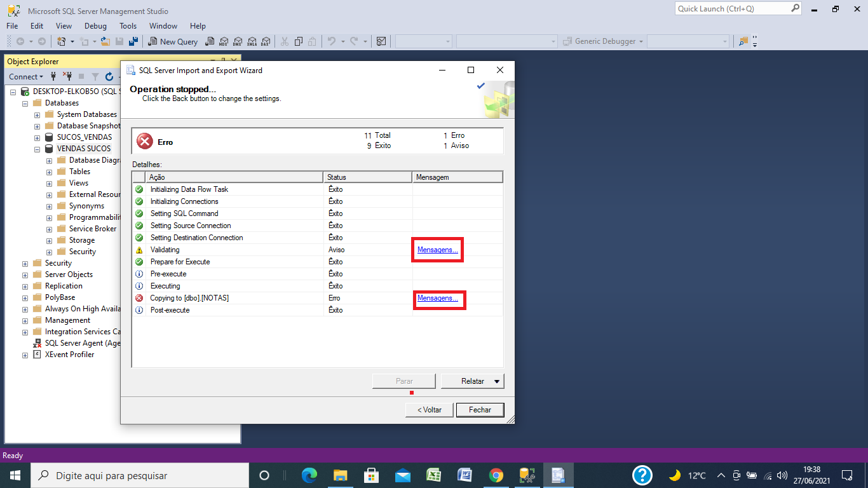Open the Window menu
The width and height of the screenshot is (868, 488).
(163, 26)
